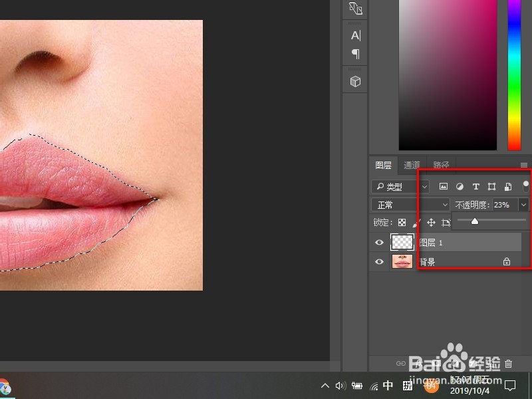Switch to the 图层 tab

tap(384, 165)
